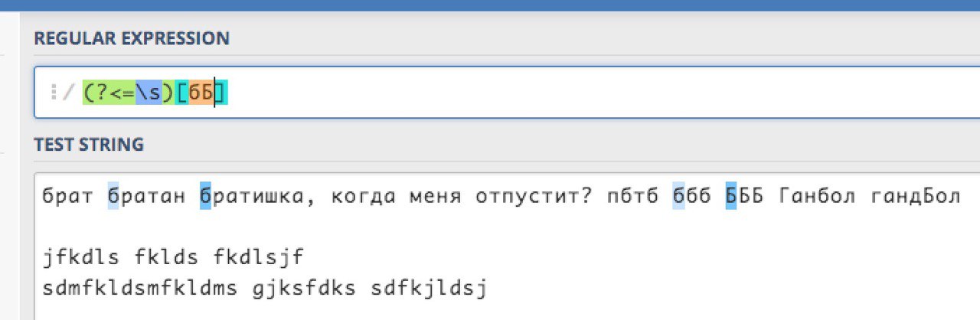Click the orange бБ character class contents
Viewport: 980px width, 320px height.
(x=201, y=93)
